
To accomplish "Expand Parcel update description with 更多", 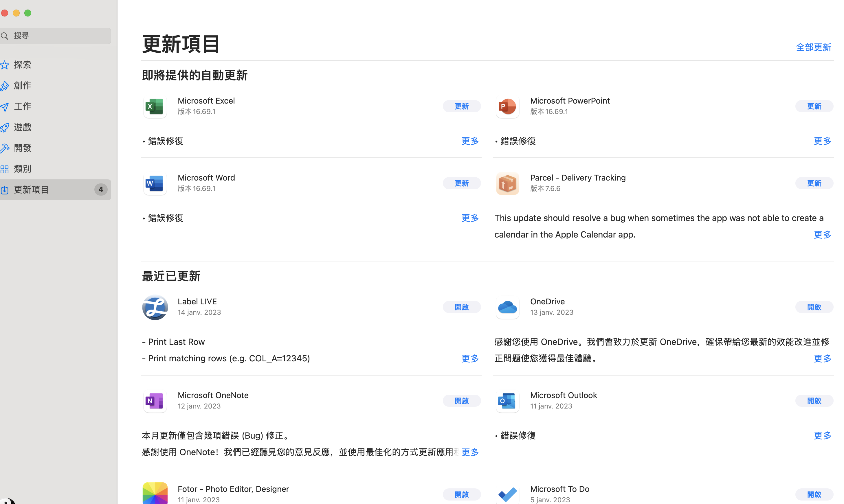I will 822,235.
